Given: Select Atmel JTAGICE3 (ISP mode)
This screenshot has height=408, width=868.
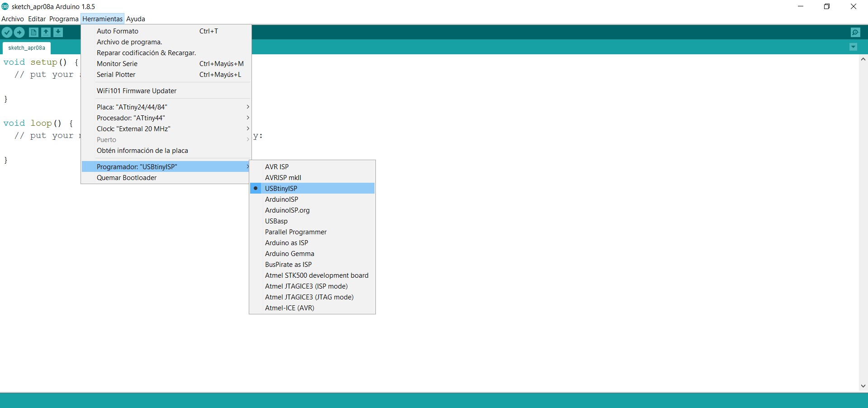Looking at the screenshot, I should pos(312,286).
